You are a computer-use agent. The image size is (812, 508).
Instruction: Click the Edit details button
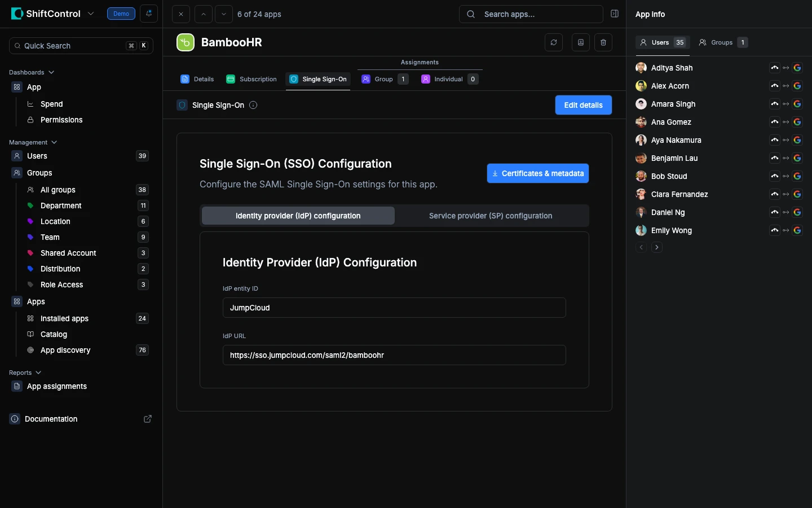click(x=583, y=105)
